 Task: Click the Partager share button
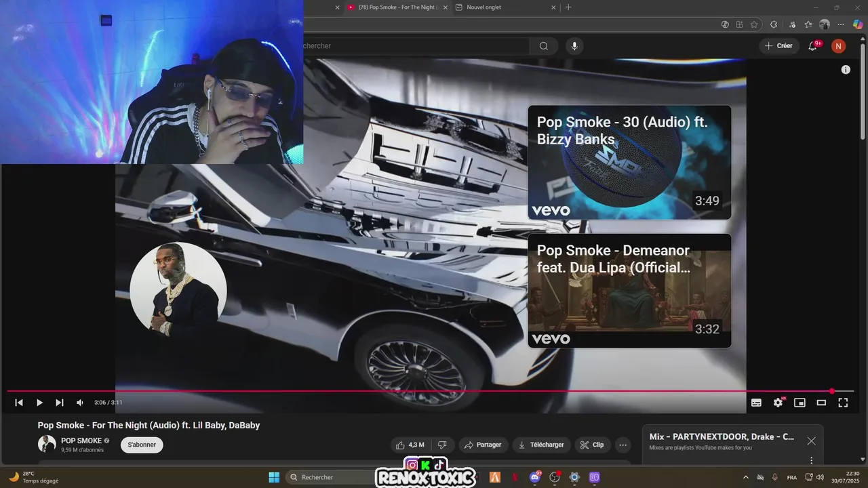[483, 445]
